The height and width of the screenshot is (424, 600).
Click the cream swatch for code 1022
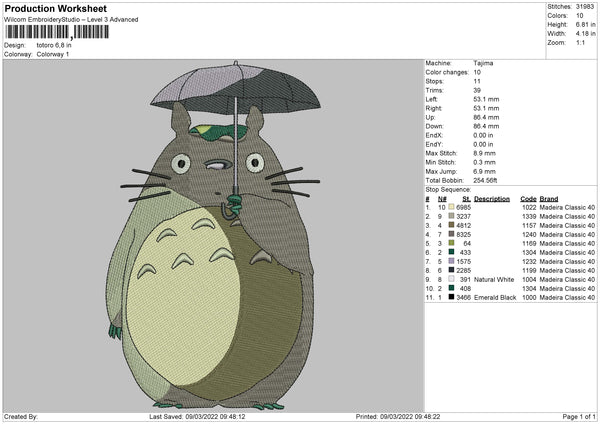(451, 207)
